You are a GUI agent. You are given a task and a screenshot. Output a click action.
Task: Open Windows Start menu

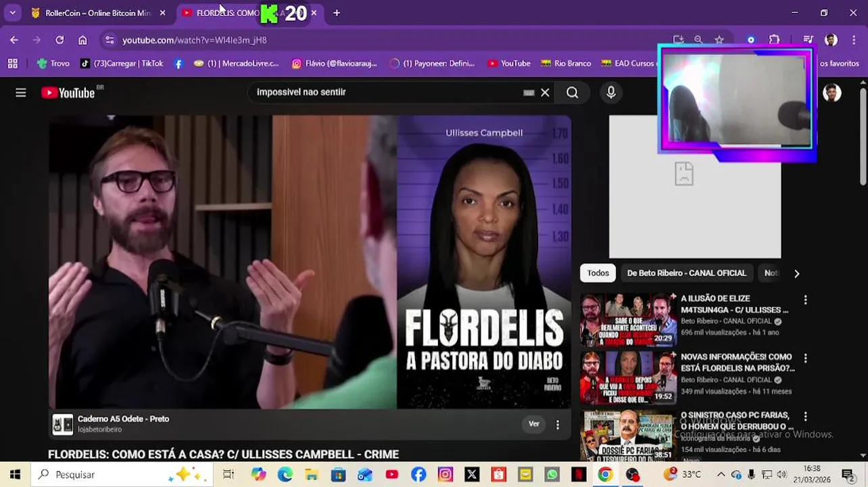click(x=15, y=474)
